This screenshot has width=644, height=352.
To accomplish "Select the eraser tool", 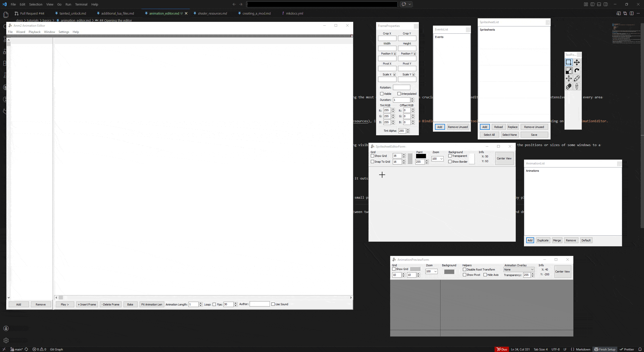I will tap(569, 87).
